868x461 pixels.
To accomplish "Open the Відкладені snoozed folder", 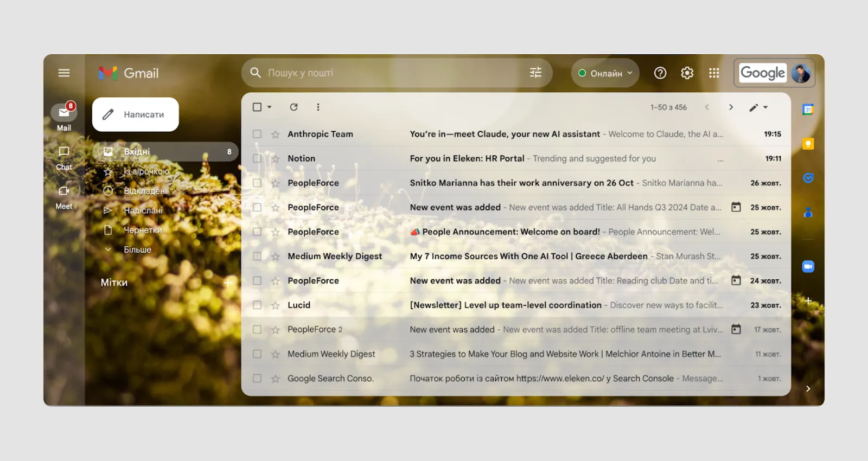I will click(x=145, y=191).
